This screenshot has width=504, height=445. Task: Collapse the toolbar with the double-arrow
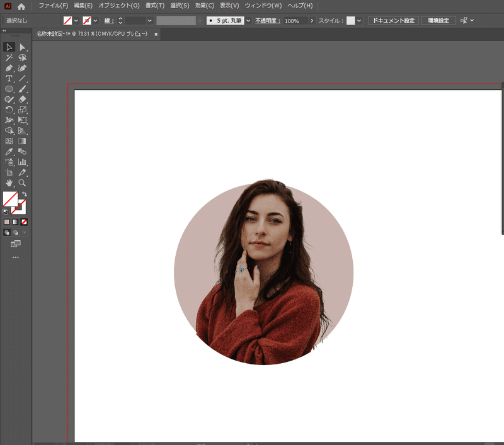pos(4,31)
